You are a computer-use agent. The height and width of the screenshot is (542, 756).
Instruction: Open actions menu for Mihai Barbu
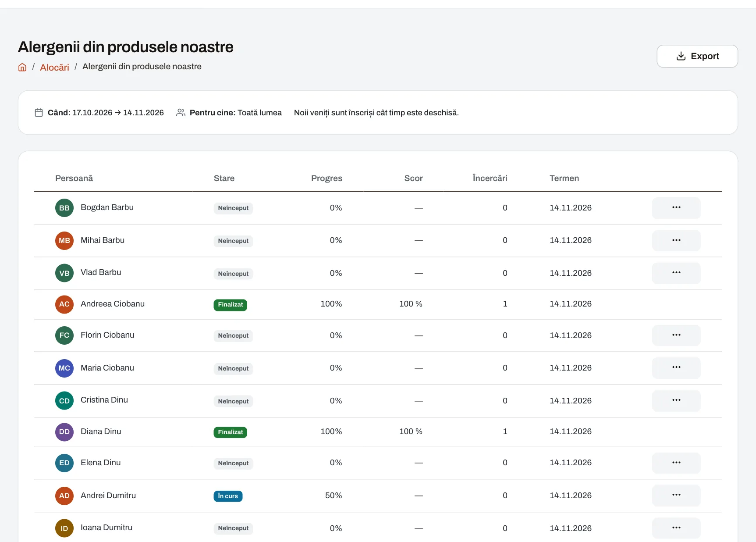pos(676,240)
